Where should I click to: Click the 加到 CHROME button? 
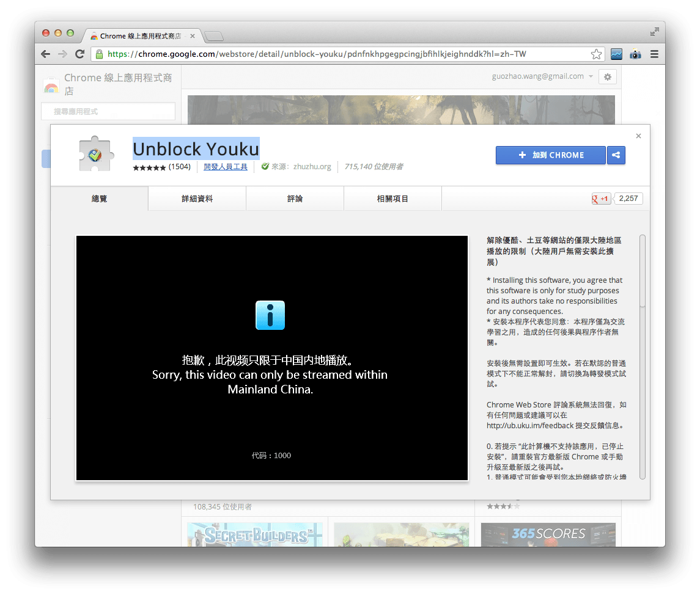tap(550, 155)
